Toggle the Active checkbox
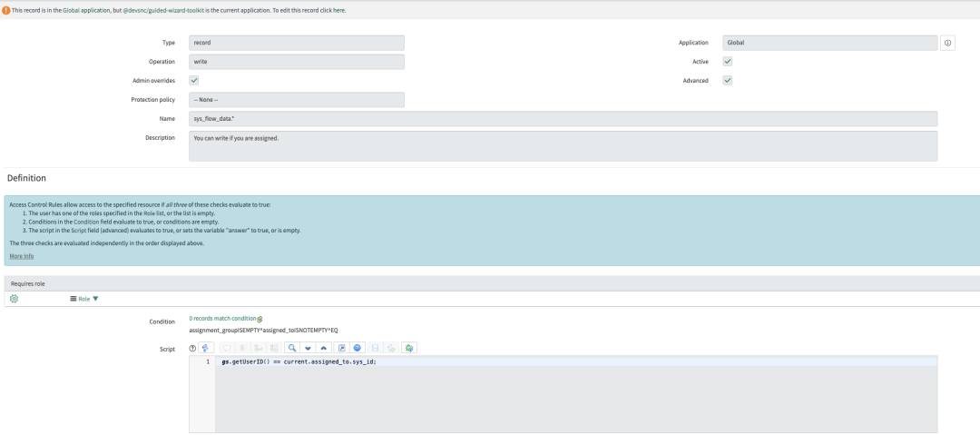Viewport: 980px width, 435px height. pyautogui.click(x=728, y=62)
